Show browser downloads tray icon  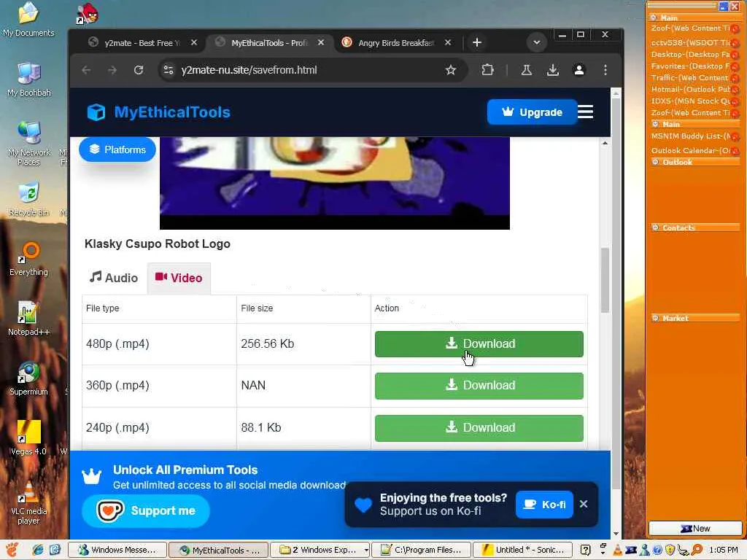[553, 71]
